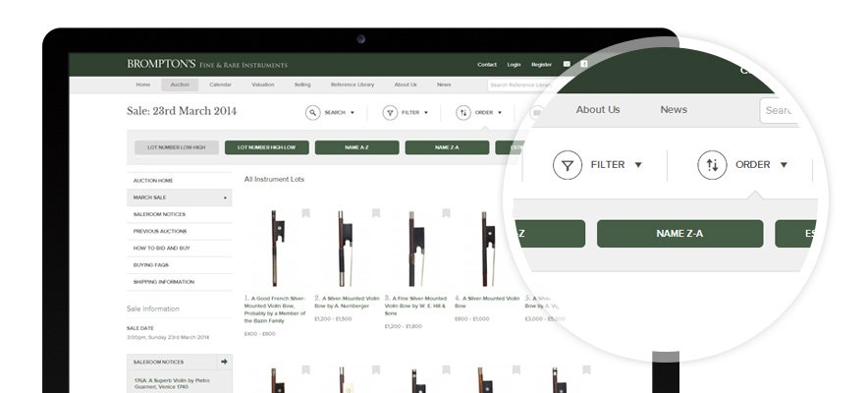Click the Login link in header
Image resolution: width=868 pixels, height=393 pixels.
514,65
